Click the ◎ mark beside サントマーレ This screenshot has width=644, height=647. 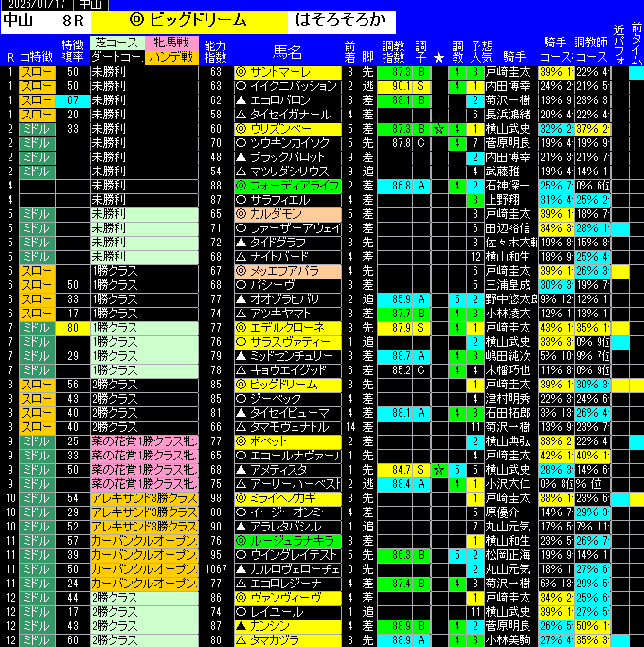[241, 72]
